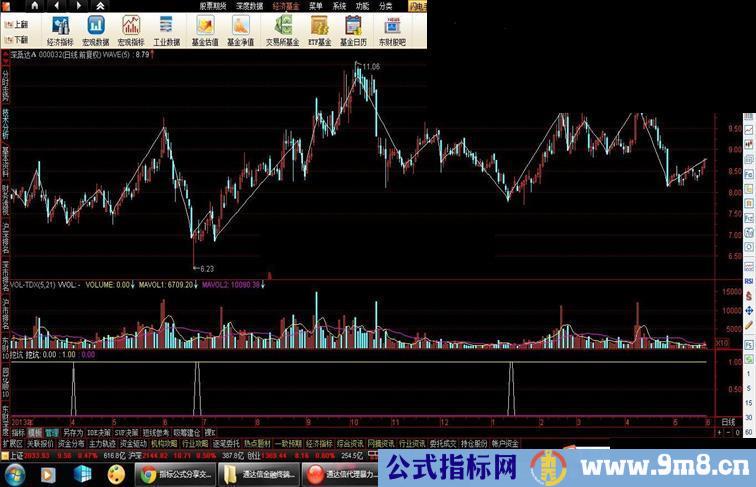Click the 基金净值 toolbar icon
This screenshot has height=487, width=756.
240,29
